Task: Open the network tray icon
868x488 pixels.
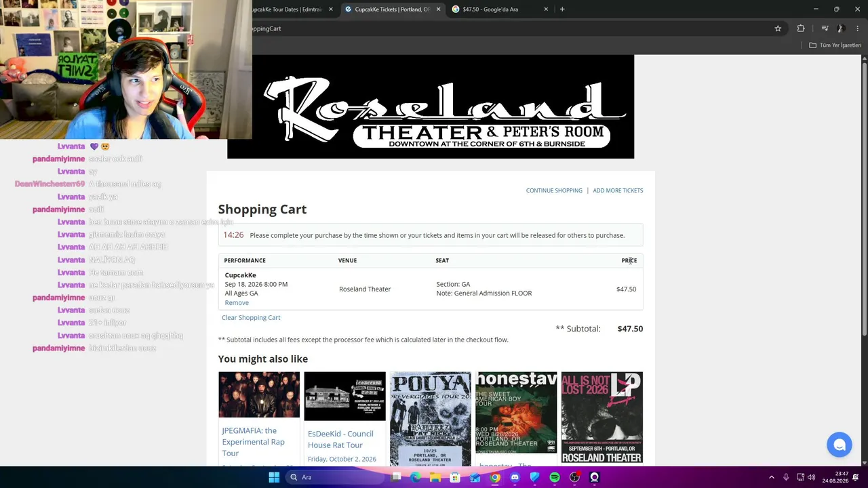Action: click(x=800, y=477)
